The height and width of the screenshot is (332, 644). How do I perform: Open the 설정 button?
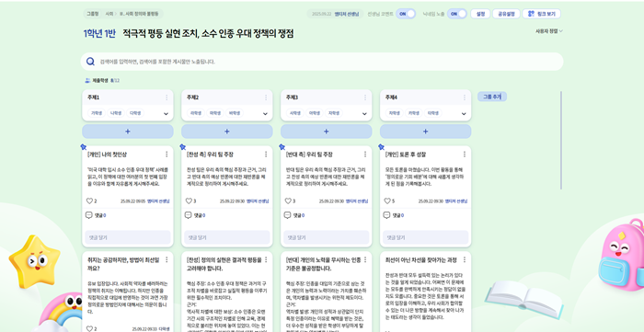480,14
